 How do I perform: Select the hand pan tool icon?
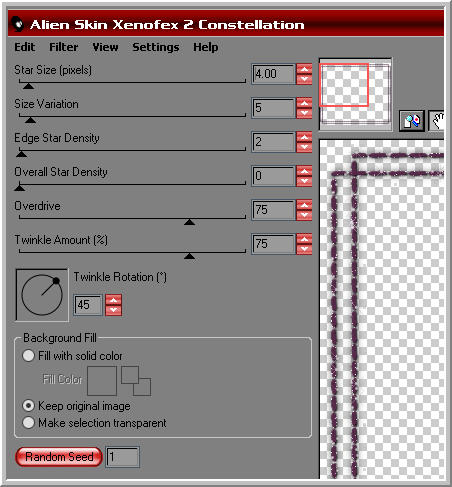tap(437, 121)
